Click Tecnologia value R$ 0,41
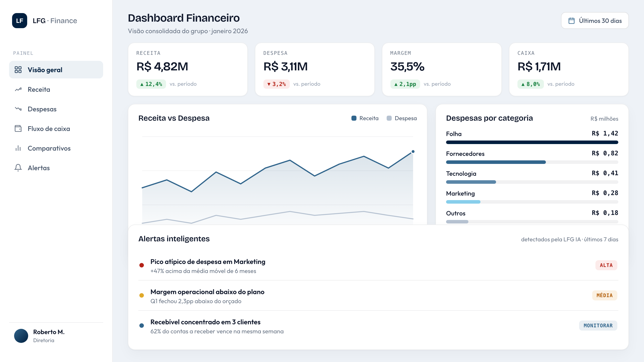 605,173
